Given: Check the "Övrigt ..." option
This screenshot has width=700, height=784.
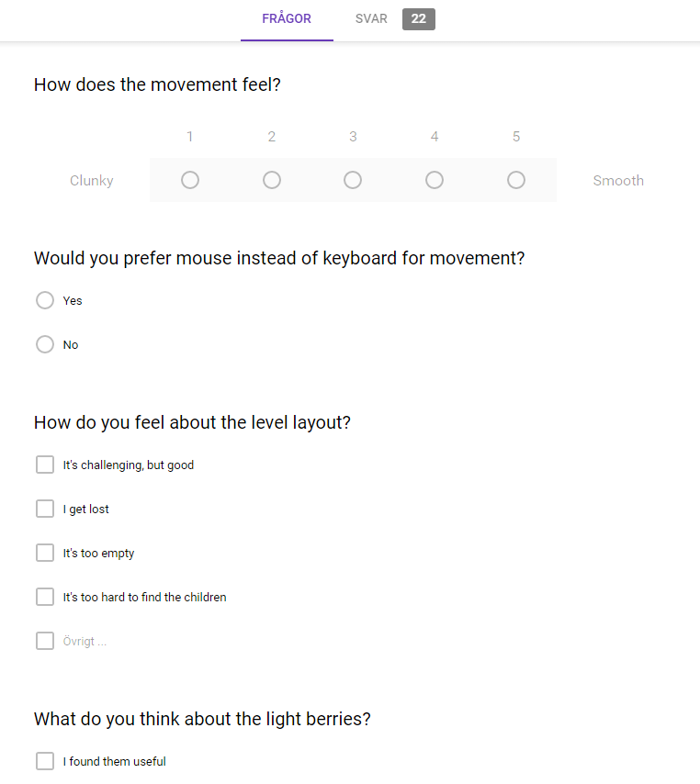Looking at the screenshot, I should [x=44, y=641].
